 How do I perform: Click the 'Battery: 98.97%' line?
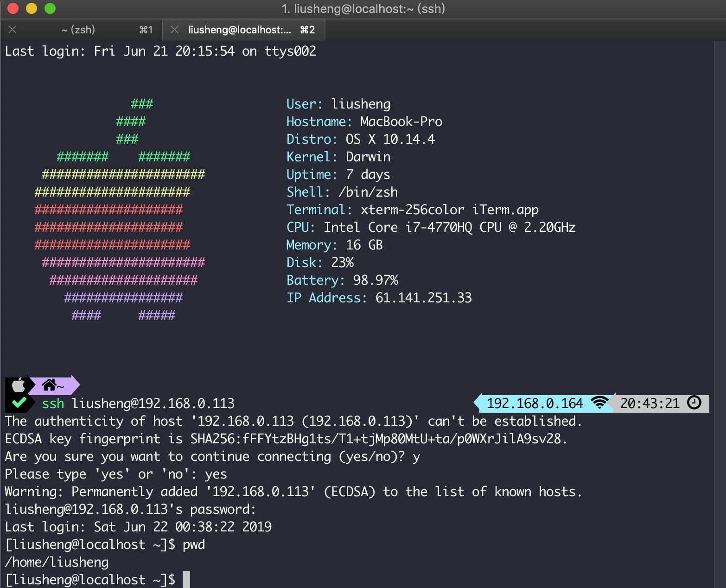click(x=343, y=280)
